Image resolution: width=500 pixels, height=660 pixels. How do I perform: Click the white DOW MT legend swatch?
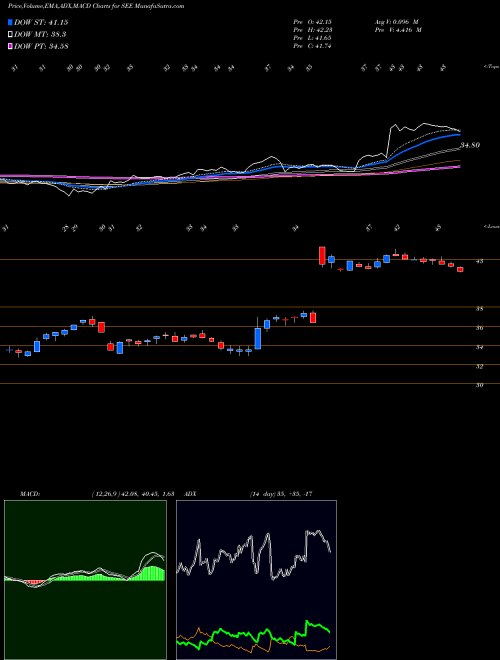[10, 35]
